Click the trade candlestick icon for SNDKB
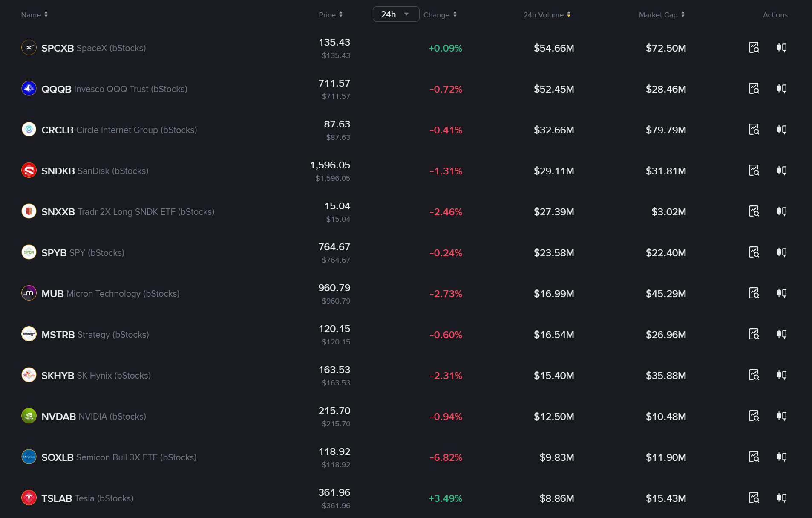This screenshot has height=518, width=812. click(781, 170)
